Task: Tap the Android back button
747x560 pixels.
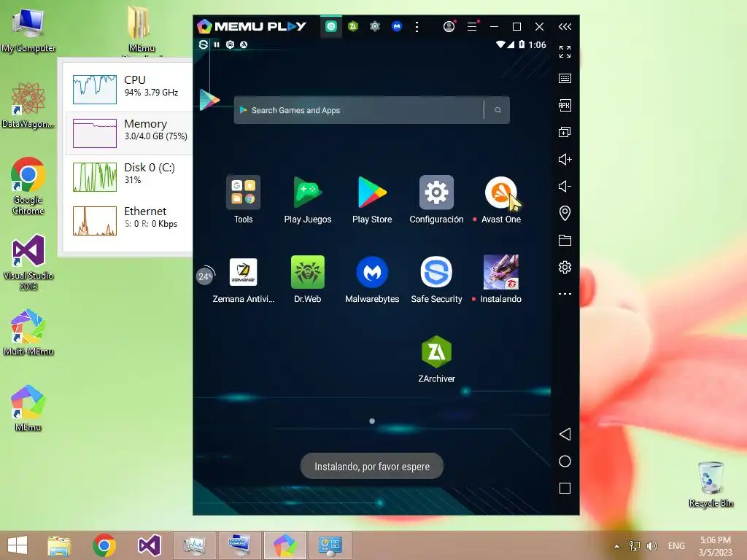Action: 565,434
